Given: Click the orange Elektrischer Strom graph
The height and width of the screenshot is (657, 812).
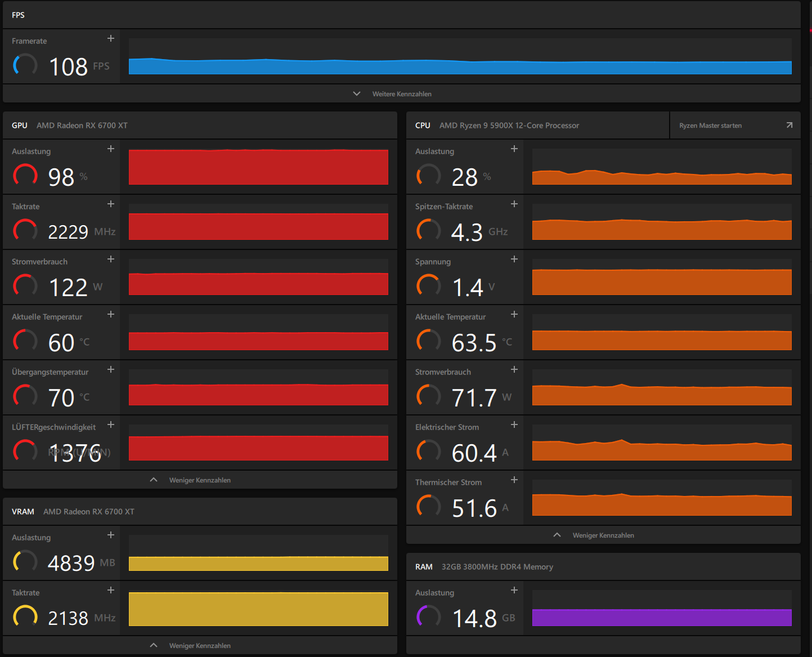Looking at the screenshot, I should [x=662, y=443].
